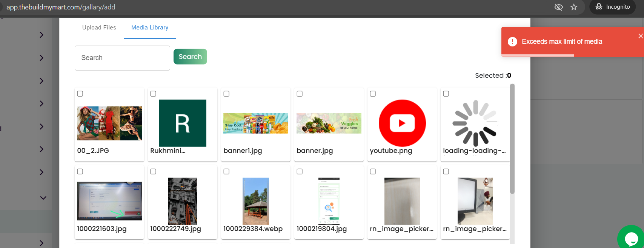
Task: Open the Incognito profile indicator
Action: click(613, 7)
